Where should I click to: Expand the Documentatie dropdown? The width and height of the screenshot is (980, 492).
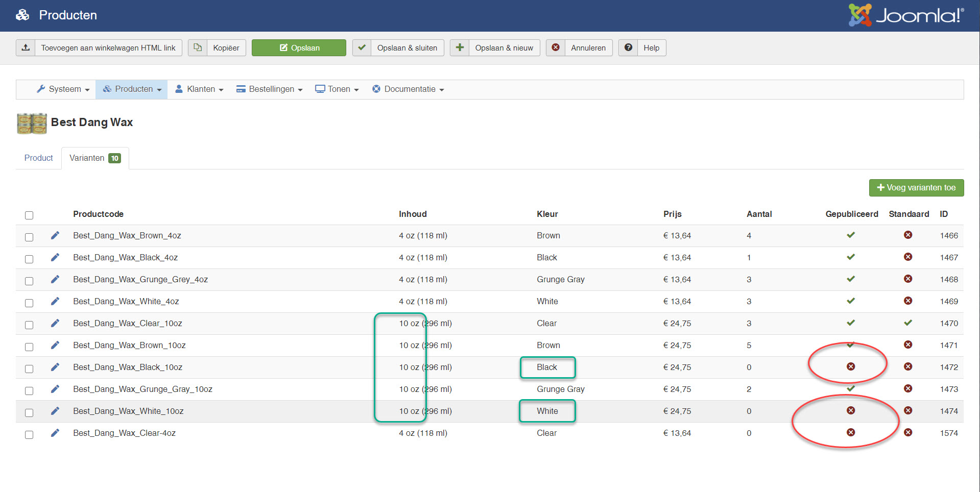[408, 89]
